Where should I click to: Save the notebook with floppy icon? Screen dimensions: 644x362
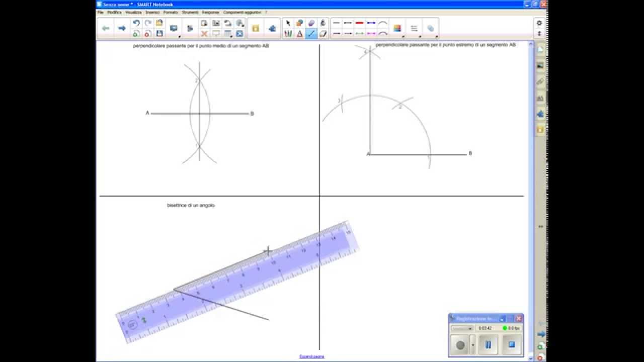click(159, 34)
